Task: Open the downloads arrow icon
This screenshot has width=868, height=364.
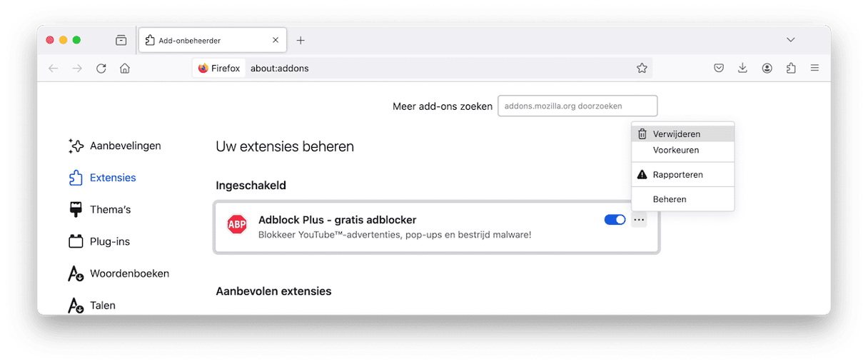Action: point(742,69)
